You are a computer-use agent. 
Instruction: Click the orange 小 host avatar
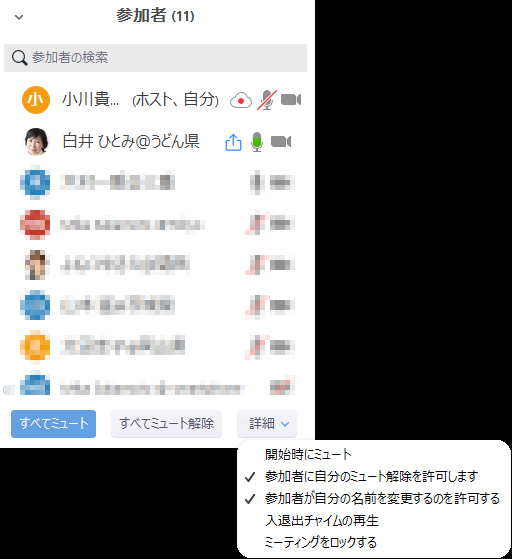click(36, 100)
